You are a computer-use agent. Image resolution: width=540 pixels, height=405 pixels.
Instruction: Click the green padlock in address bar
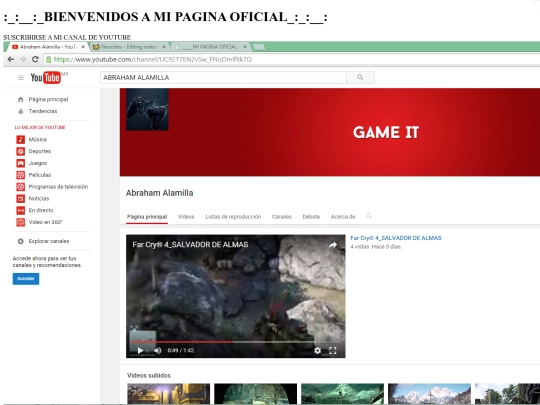[49, 59]
